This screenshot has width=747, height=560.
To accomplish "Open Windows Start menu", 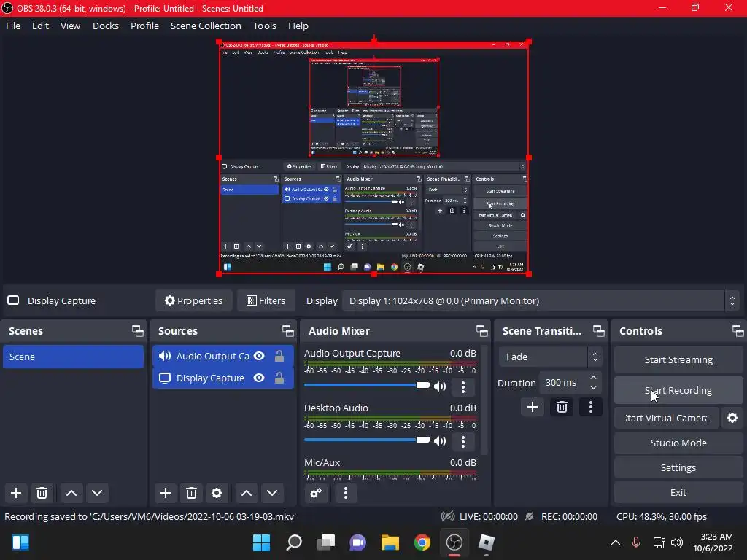I will [261, 542].
